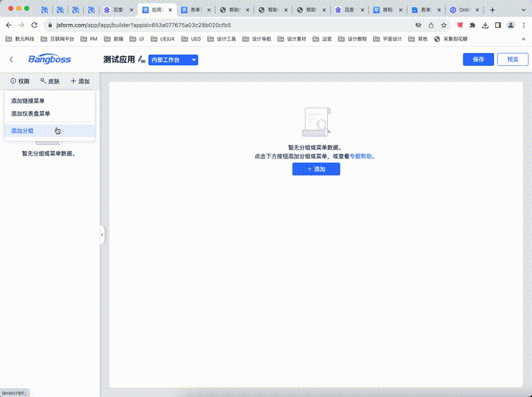Reload the page in browser

(x=33, y=25)
